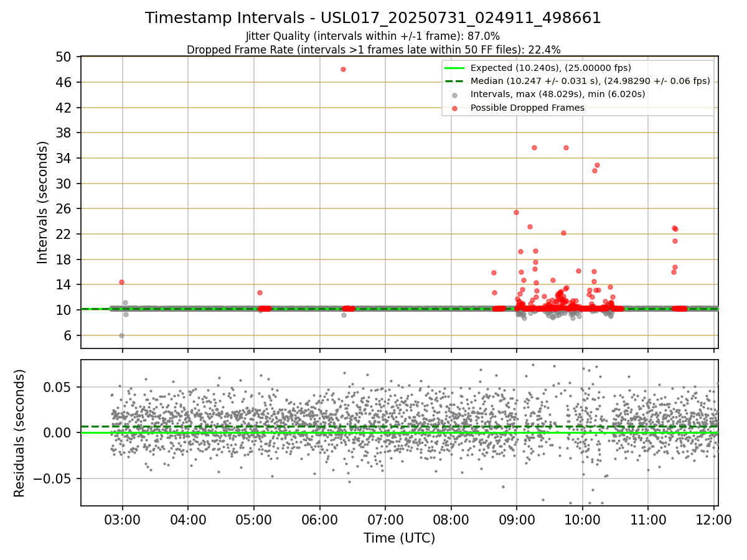Select the Dropped Frame Rate 22.4% subtitle
Screen dimensions: 747x560
tap(374, 49)
